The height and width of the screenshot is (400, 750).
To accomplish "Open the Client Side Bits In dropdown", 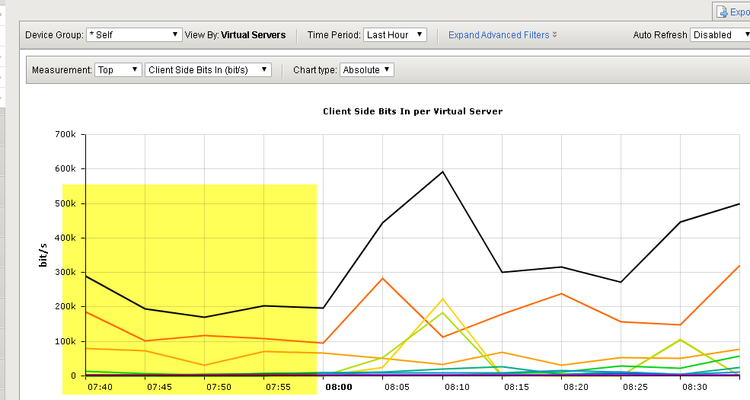I will tap(208, 70).
